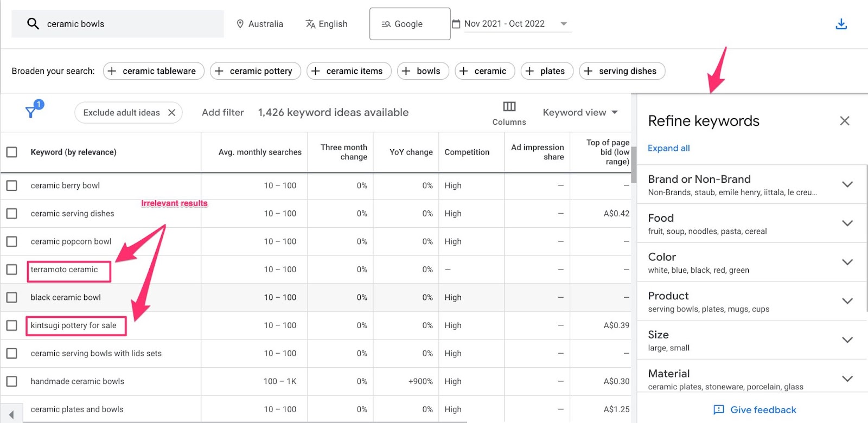Screen dimensions: 868x423
Task: Open the date range dropdown
Action: pos(564,24)
